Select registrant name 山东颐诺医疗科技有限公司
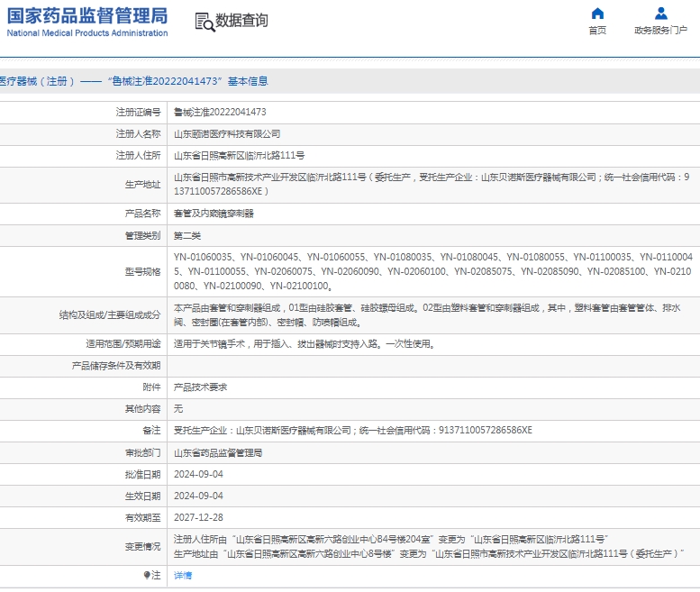The width and height of the screenshot is (700, 592). point(227,134)
